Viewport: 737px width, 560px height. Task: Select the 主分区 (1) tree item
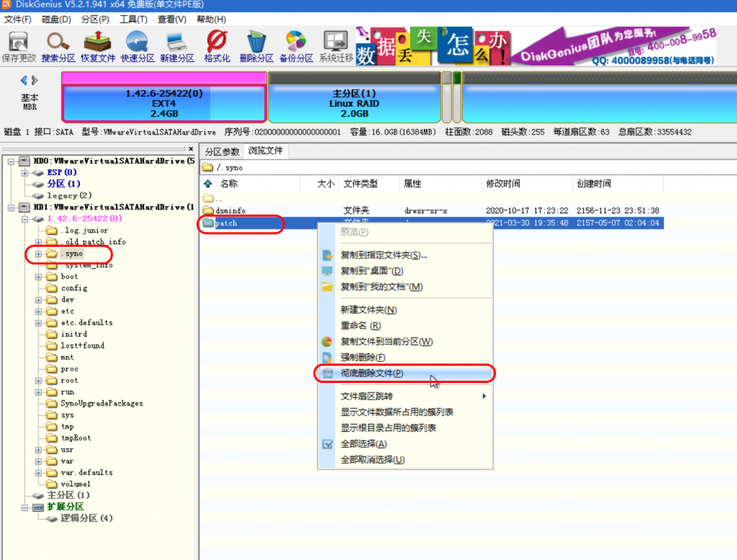68,495
